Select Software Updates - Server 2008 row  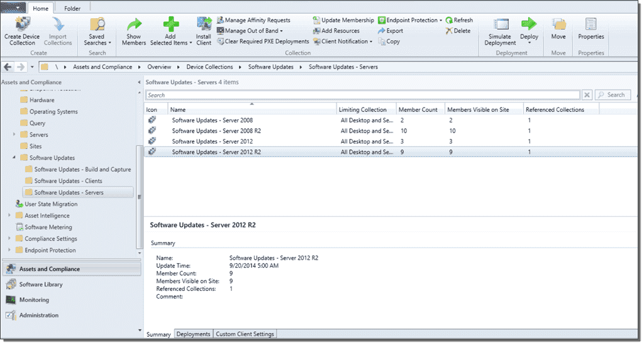tap(391, 120)
